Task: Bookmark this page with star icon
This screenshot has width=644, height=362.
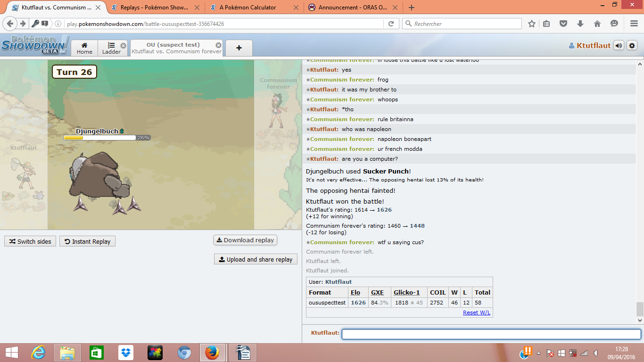Action: point(532,24)
